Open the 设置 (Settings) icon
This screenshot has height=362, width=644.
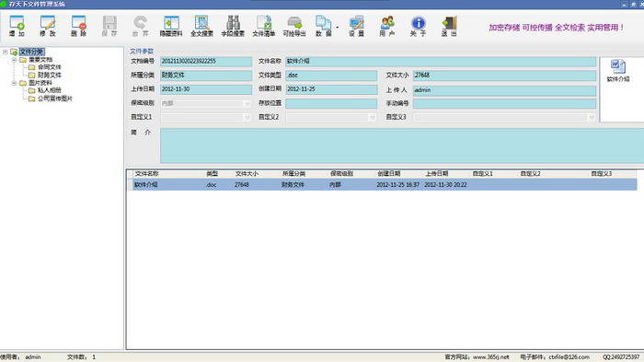pyautogui.click(x=357, y=26)
